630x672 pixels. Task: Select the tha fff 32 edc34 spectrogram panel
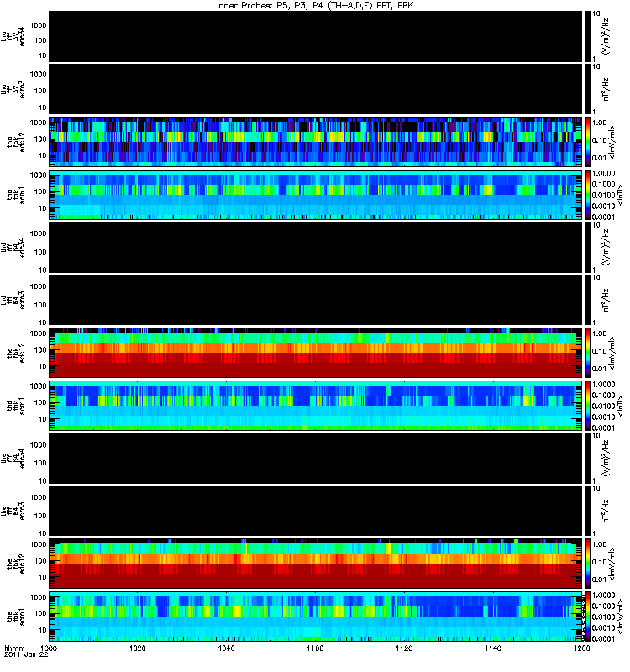(315, 36)
